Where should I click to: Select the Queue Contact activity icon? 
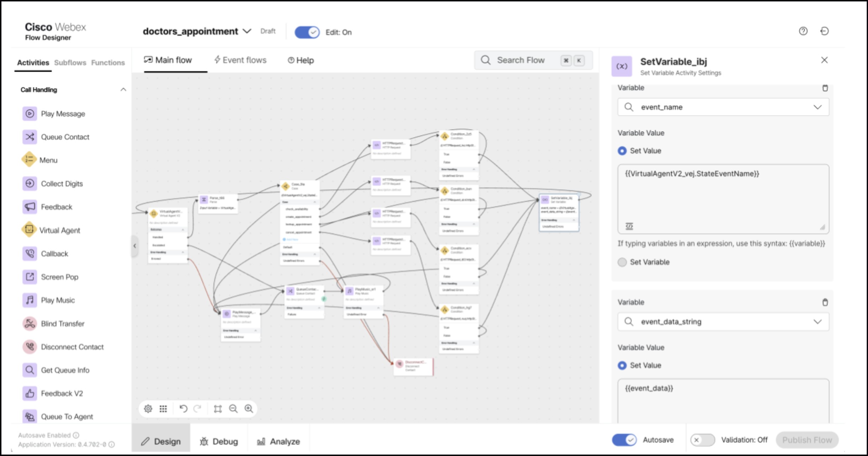[30, 137]
